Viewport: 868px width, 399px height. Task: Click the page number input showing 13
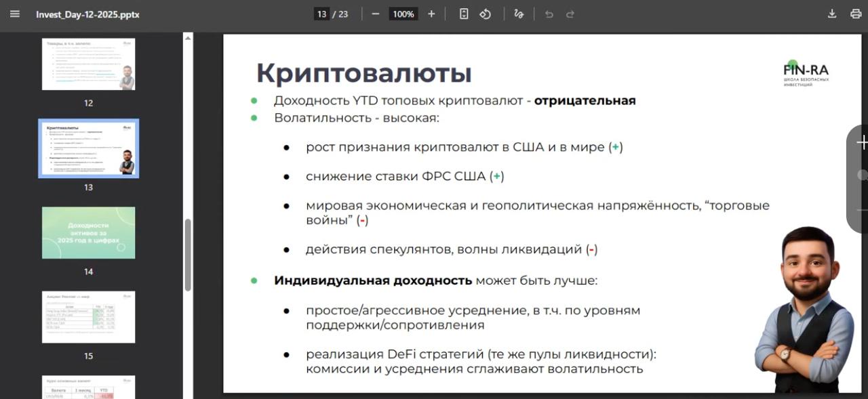pos(323,14)
